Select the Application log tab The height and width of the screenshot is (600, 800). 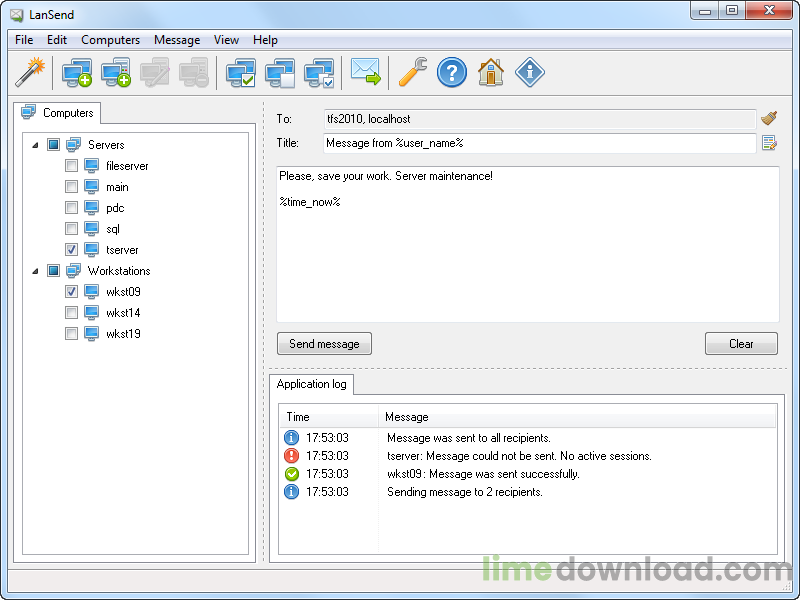311,384
